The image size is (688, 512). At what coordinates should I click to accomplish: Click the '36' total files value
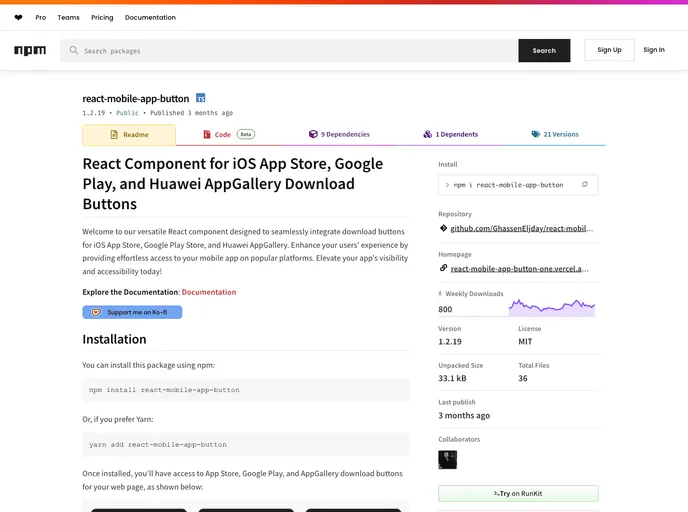(523, 378)
